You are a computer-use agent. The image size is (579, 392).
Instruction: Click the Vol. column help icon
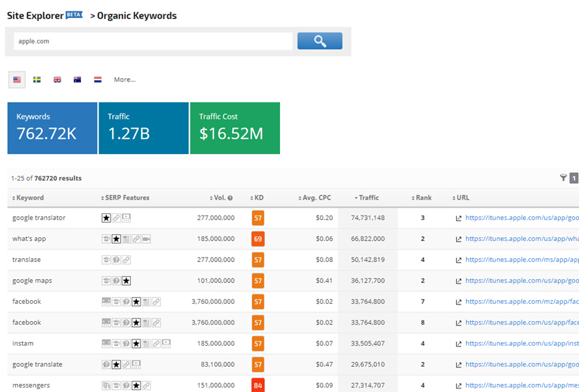(x=230, y=198)
